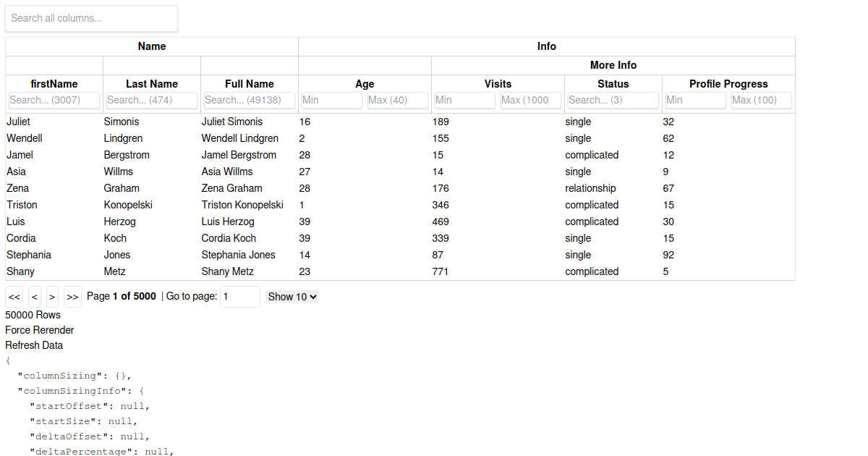This screenshot has width=868, height=456.
Task: Click the firstName search box
Action: coord(54,100)
